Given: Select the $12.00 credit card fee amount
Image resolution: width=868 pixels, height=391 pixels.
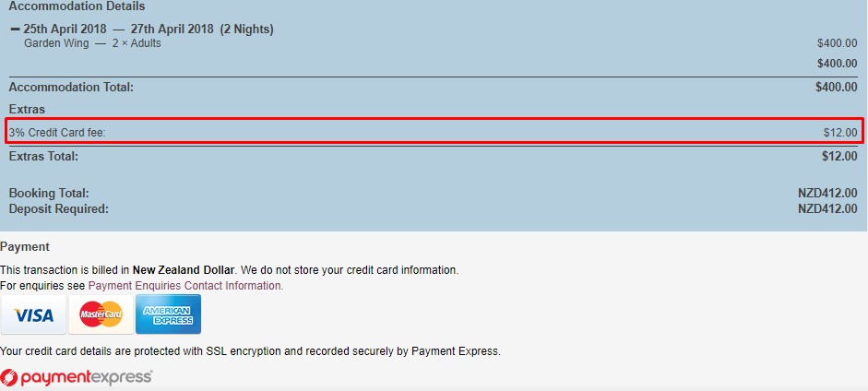Looking at the screenshot, I should pyautogui.click(x=840, y=133).
